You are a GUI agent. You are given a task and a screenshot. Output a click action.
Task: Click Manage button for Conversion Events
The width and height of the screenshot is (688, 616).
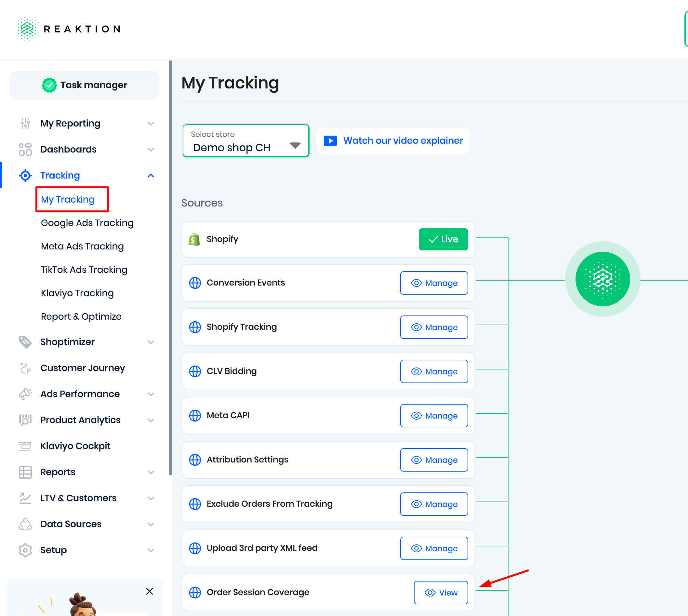coord(434,283)
